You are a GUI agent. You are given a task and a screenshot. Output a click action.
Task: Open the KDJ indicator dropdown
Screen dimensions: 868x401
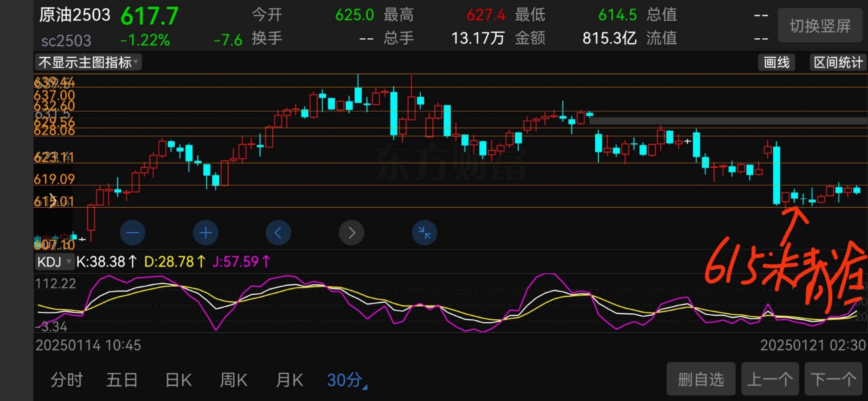[54, 262]
